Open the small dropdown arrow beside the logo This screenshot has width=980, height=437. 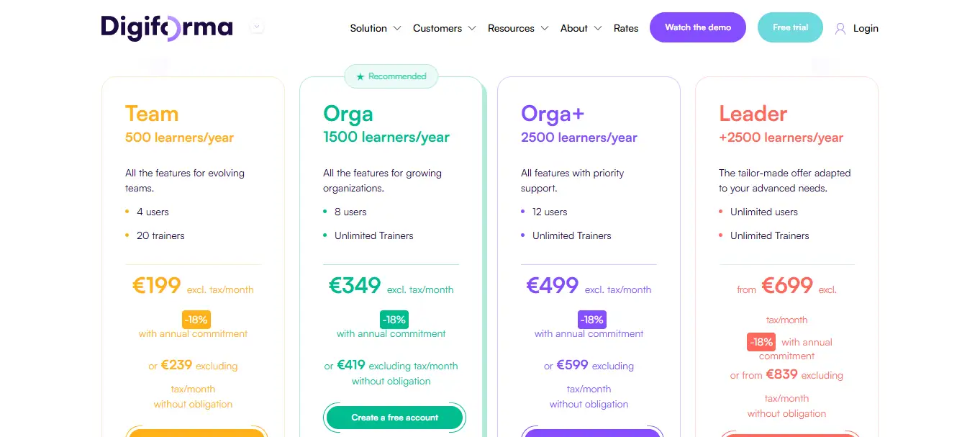pyautogui.click(x=258, y=27)
